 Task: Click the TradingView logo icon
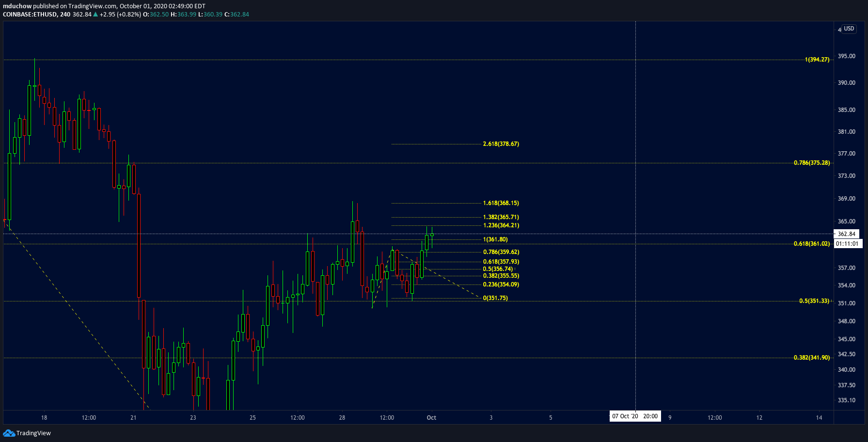9,433
